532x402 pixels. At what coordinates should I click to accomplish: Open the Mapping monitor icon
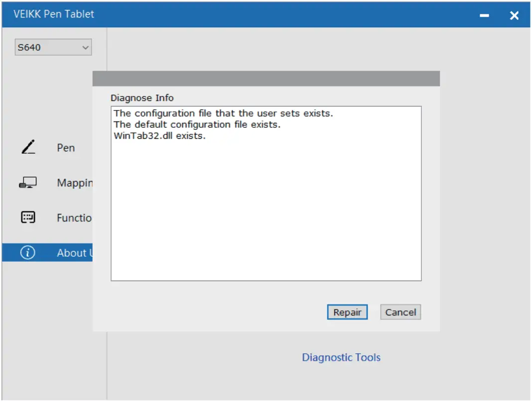point(28,183)
